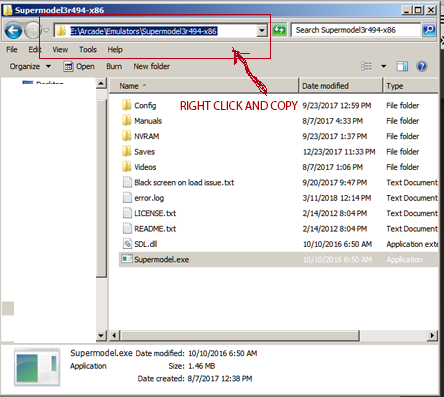Click the green Refresh button

(x=279, y=30)
